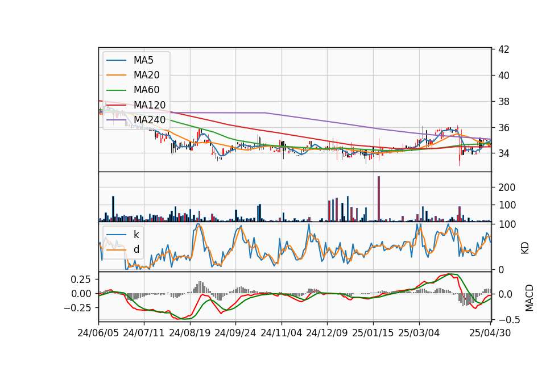
Task: Click the MACD axis label
Action: coord(530,298)
